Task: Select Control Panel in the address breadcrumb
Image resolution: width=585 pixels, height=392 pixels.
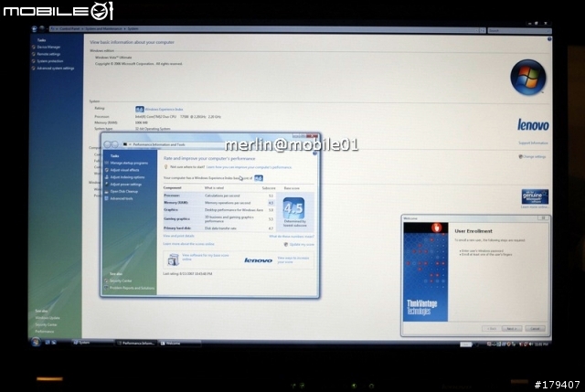Action: 69,28
